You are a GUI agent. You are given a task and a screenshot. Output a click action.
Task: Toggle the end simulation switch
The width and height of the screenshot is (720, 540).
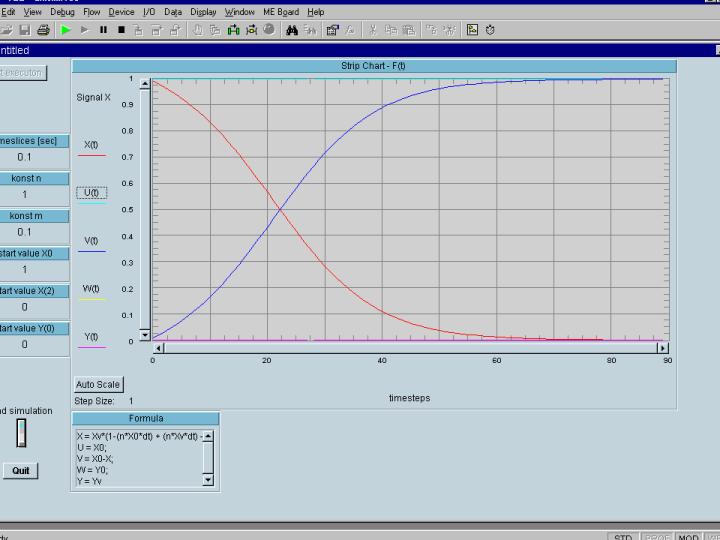pyautogui.click(x=21, y=432)
